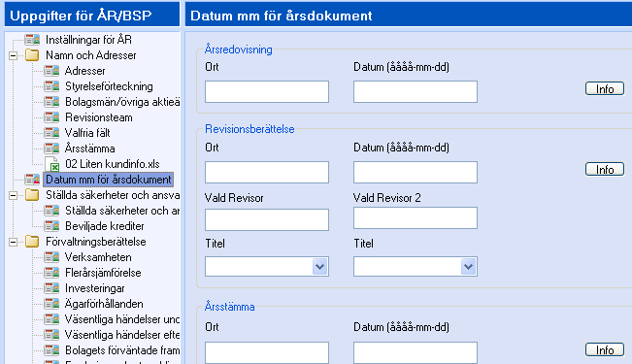Open Flerårsjämförelse in the tree
632x364 pixels.
pyautogui.click(x=103, y=273)
